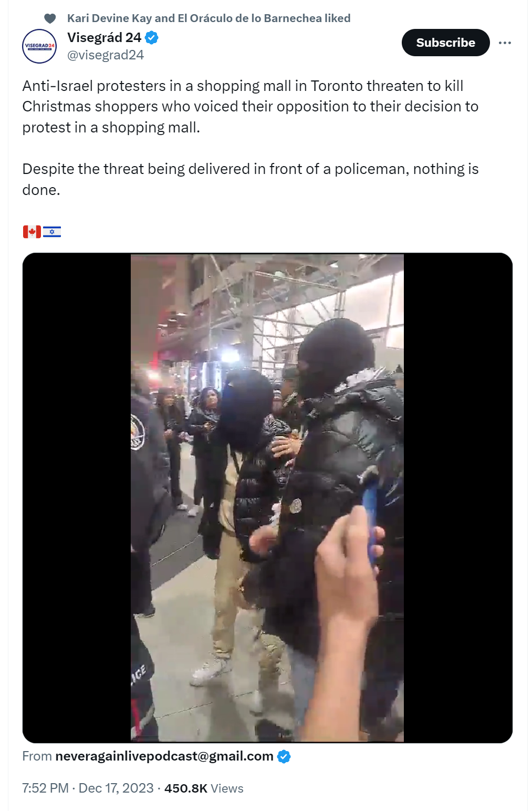Click the 450.8K Views count
Screen dimensions: 532x811
[x=204, y=788]
